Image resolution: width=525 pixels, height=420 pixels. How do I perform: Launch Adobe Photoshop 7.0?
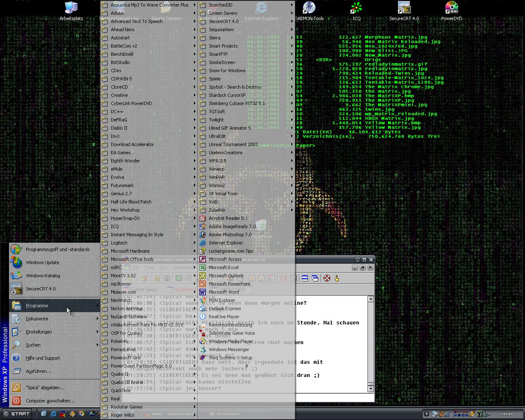click(230, 235)
